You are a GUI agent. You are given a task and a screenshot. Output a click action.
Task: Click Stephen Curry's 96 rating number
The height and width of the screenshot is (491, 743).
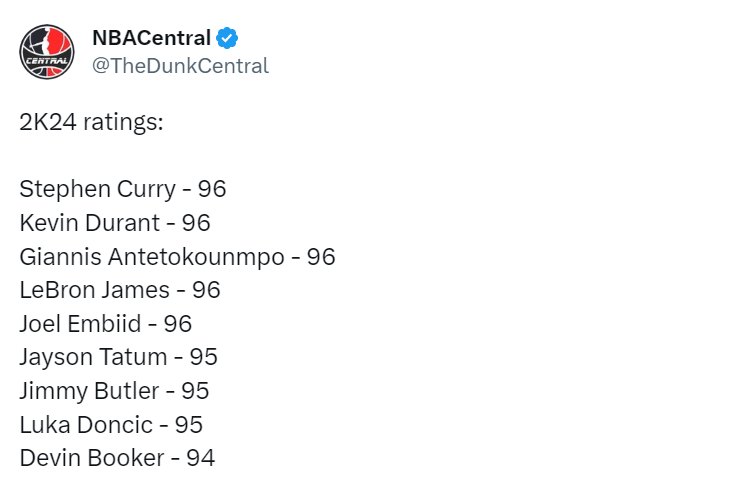212,189
